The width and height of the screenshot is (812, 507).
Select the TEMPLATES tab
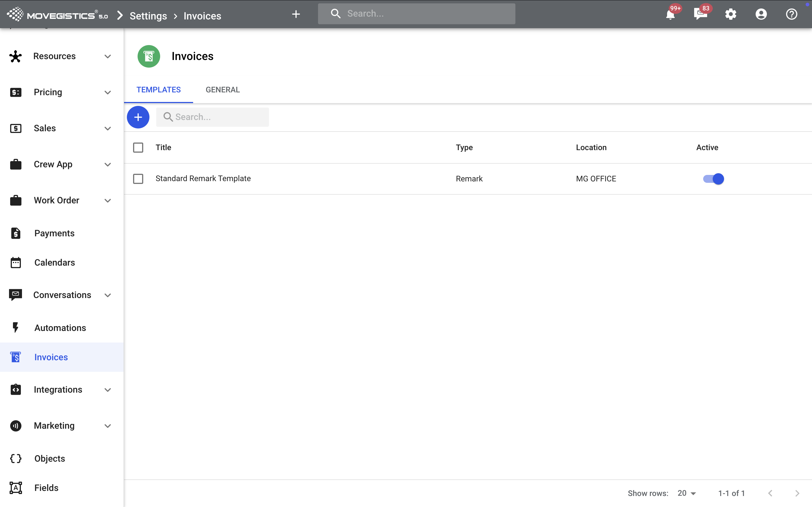[x=158, y=90]
